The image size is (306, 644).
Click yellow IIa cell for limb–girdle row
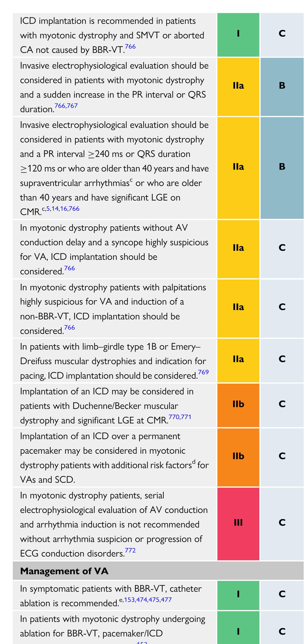[238, 359]
